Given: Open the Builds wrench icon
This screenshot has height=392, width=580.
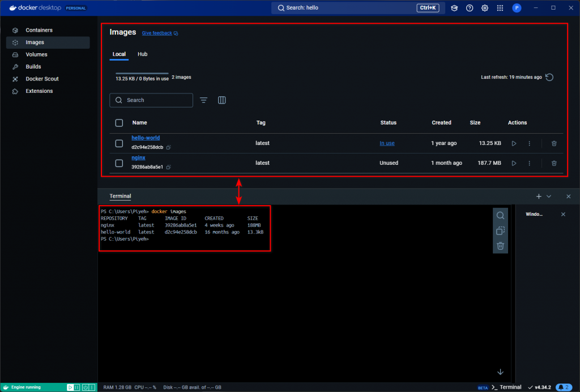Looking at the screenshot, I should click(15, 67).
